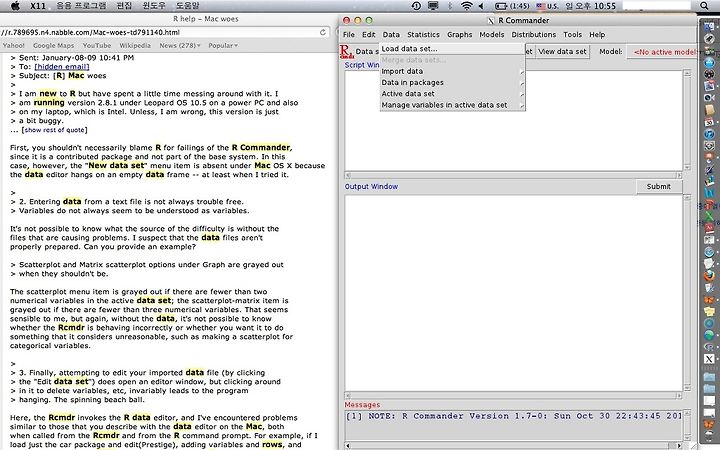Open the Distributions menu
The height and width of the screenshot is (450, 720).
[x=534, y=34]
